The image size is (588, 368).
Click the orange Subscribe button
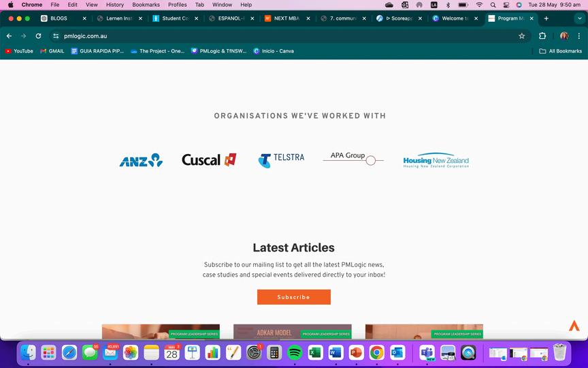(293, 297)
